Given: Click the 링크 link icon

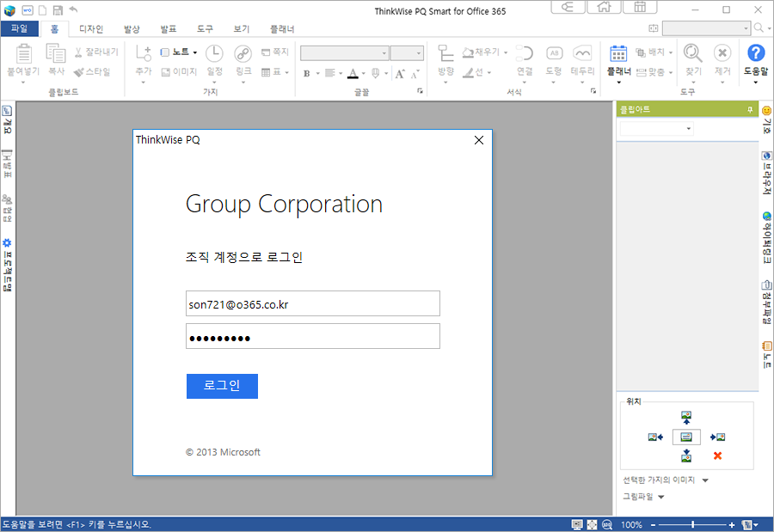Looking at the screenshot, I should pos(243,53).
